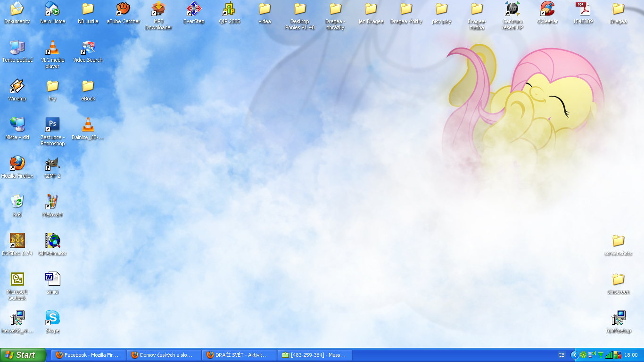Open the 1542389 PDF file
This screenshot has width=644, height=362.
(x=583, y=13)
